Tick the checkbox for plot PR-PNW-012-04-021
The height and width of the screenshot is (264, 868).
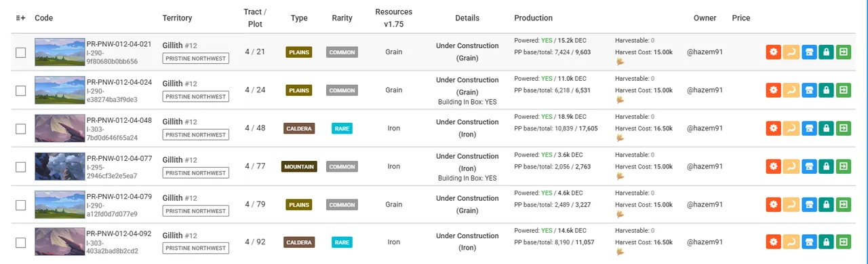(21, 52)
